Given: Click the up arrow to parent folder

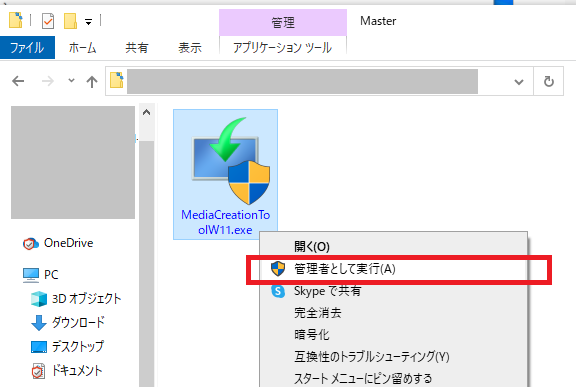Looking at the screenshot, I should pos(92,81).
